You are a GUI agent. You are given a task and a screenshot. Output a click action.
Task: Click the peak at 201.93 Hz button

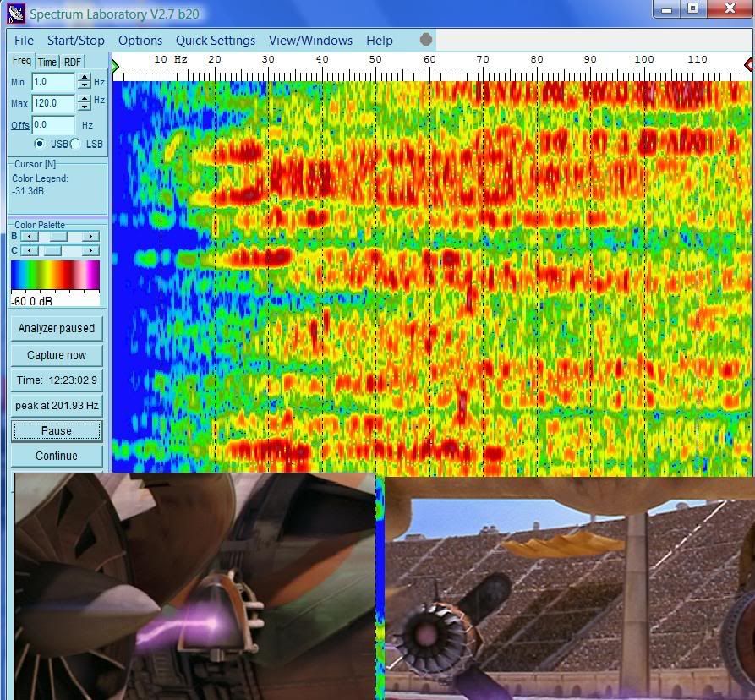tap(57, 405)
